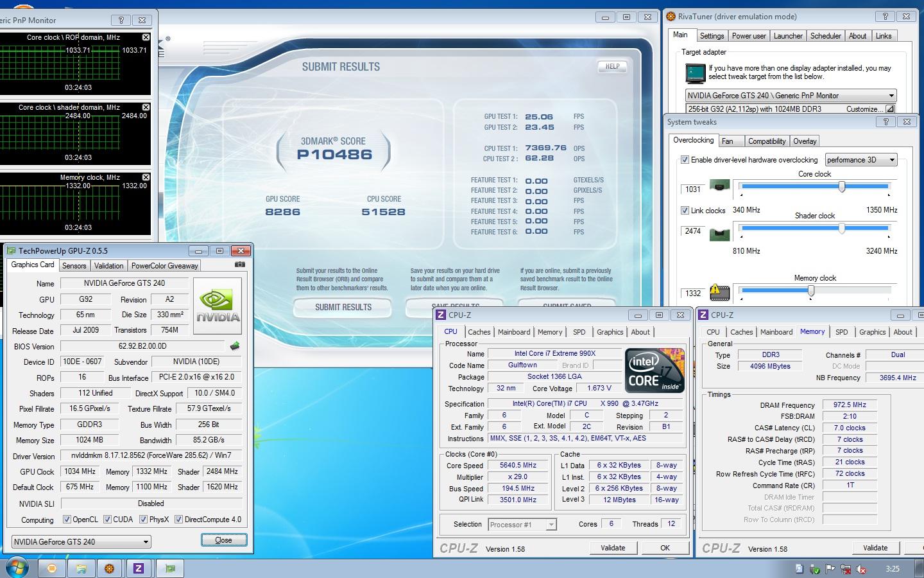Open the GPU selection dropdown in GPU-Z
This screenshot has height=578, width=924.
point(81,541)
